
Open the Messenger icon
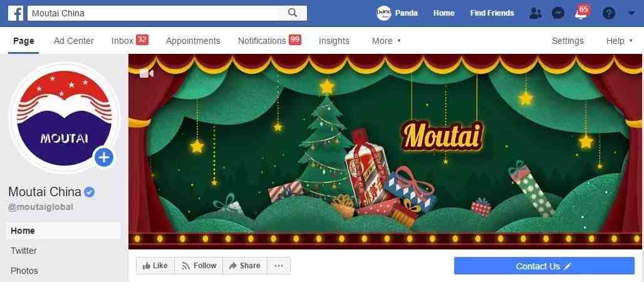coord(558,13)
